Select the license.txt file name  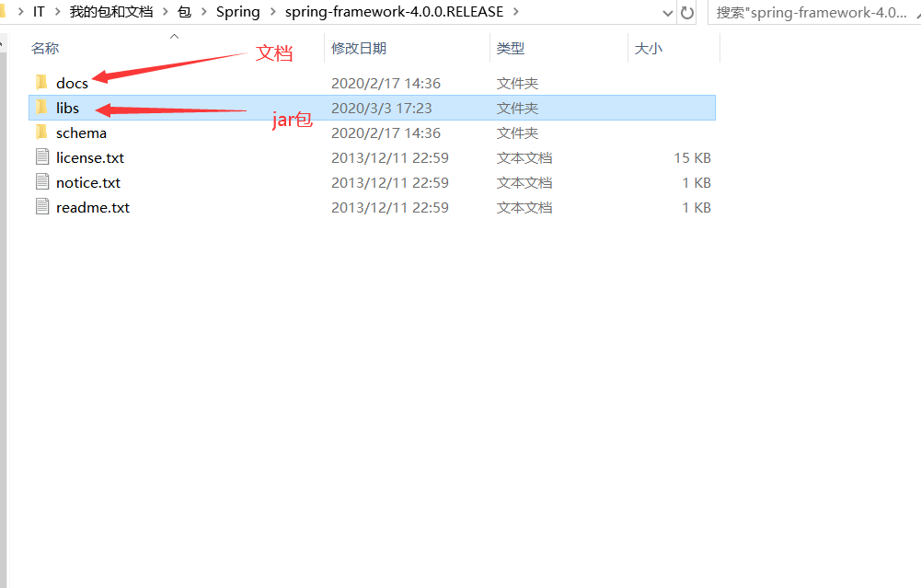pos(90,158)
